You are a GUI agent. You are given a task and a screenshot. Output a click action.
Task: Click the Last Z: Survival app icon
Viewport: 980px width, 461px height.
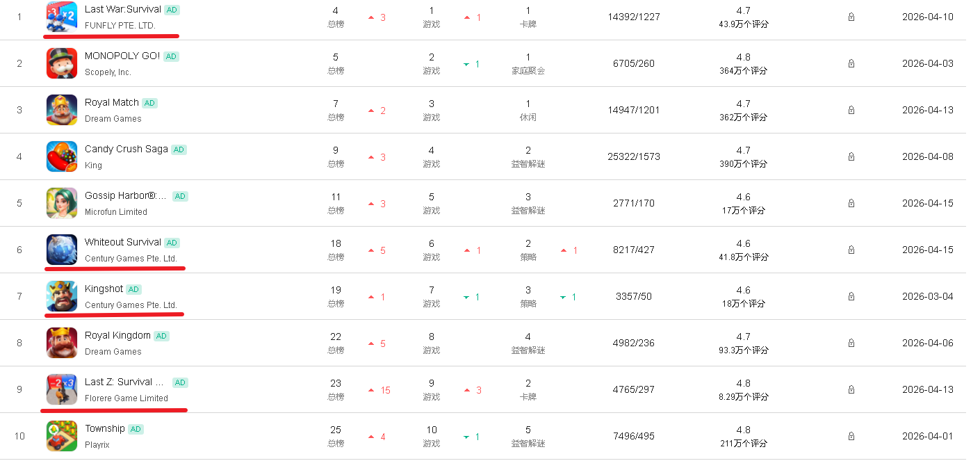click(61, 389)
